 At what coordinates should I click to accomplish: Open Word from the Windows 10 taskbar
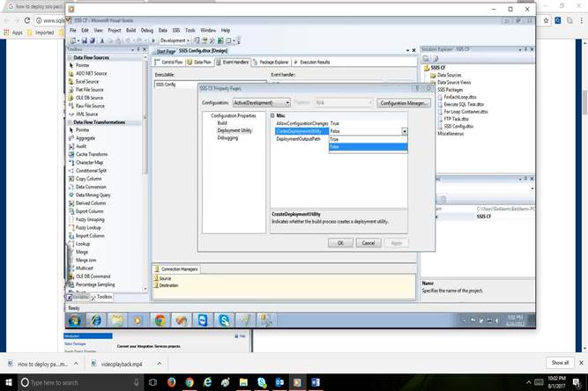[316, 382]
